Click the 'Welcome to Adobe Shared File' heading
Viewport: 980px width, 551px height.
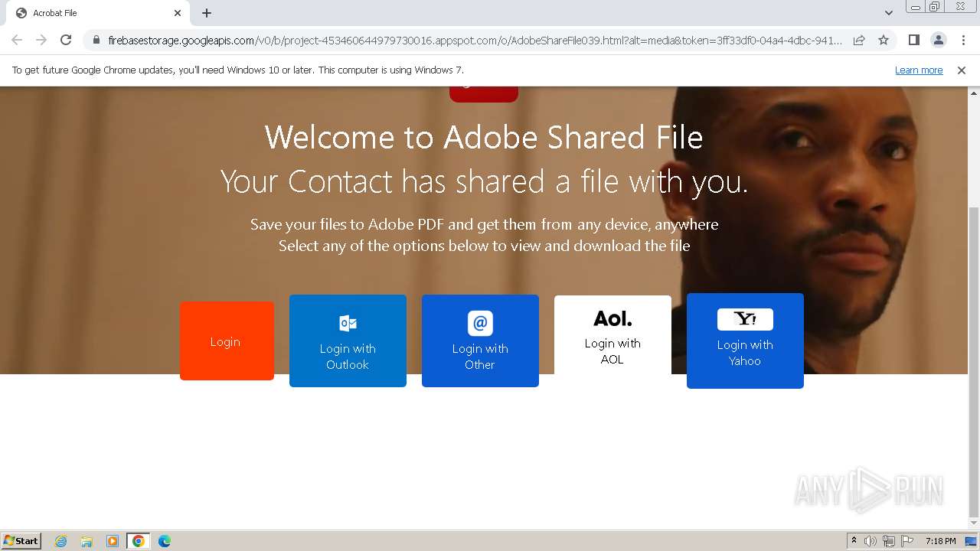[484, 138]
